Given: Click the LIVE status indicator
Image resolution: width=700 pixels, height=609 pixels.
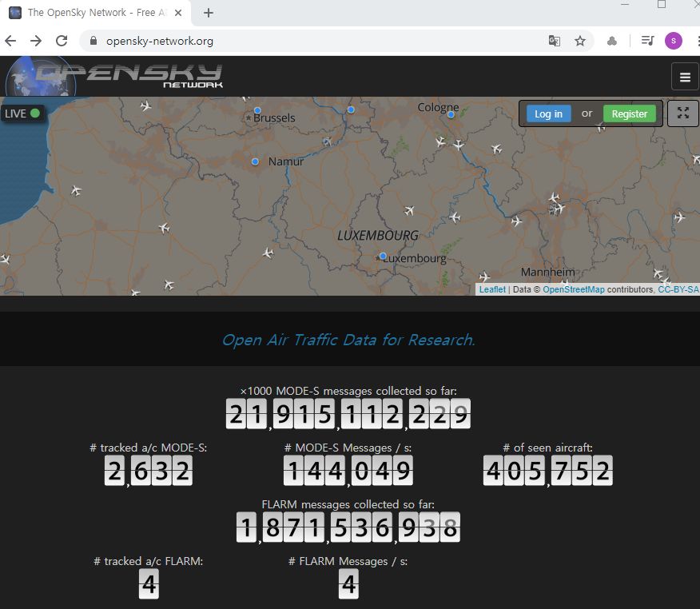Looking at the screenshot, I should pos(22,113).
